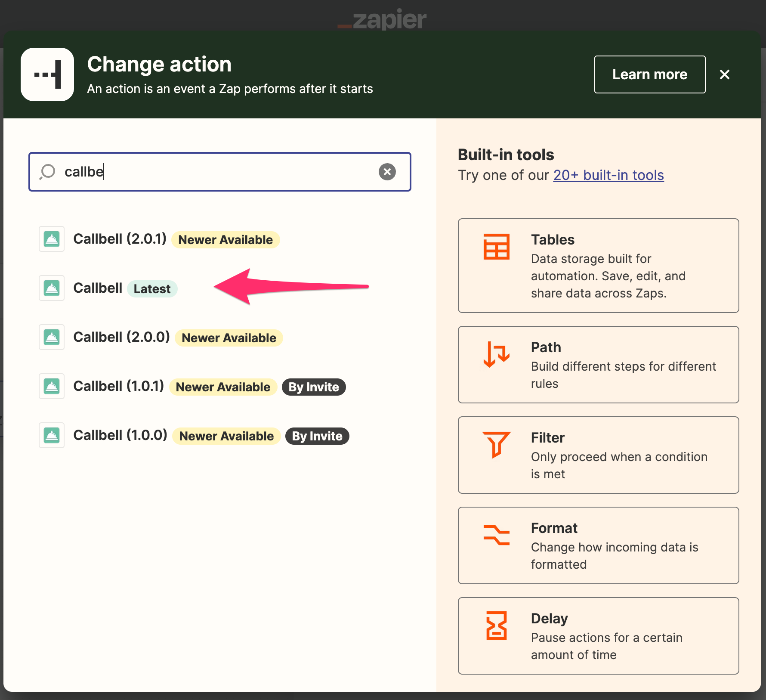Click the Path branching arrows icon
This screenshot has width=766, height=700.
497,354
